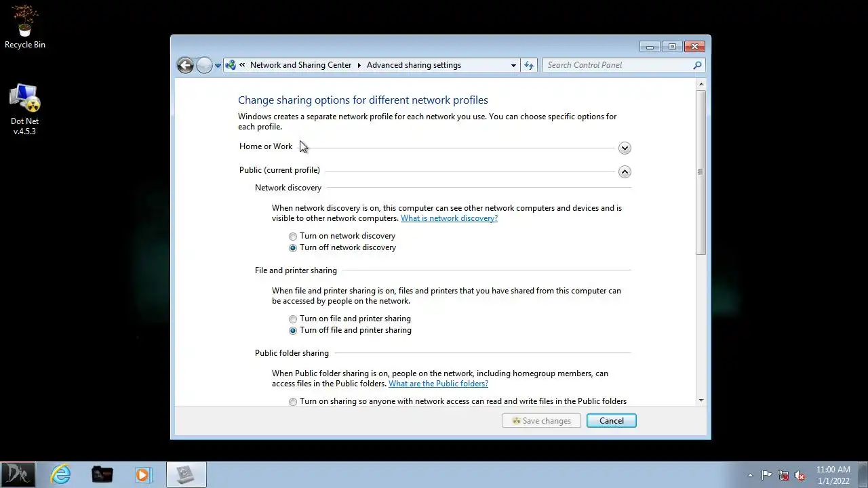868x488 pixels.
Task: Expand the Home or Work profile
Action: click(x=625, y=148)
